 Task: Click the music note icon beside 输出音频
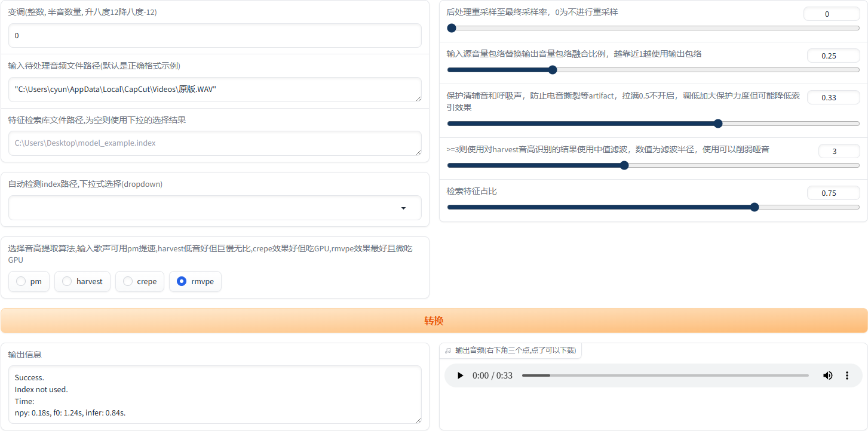tap(448, 350)
